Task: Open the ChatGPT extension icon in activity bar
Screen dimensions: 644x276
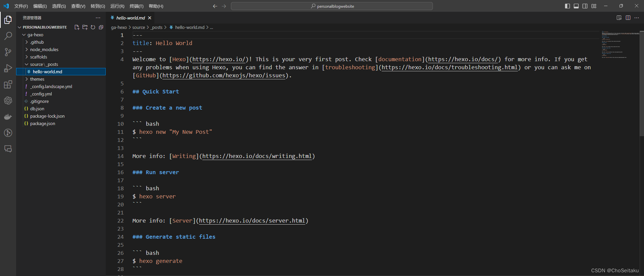Action: 8,101
